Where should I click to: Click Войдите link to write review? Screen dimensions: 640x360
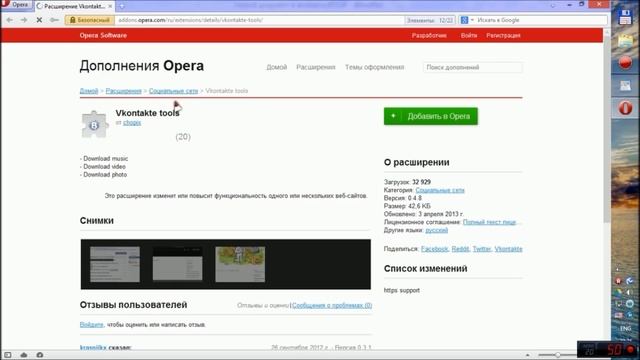(91, 324)
